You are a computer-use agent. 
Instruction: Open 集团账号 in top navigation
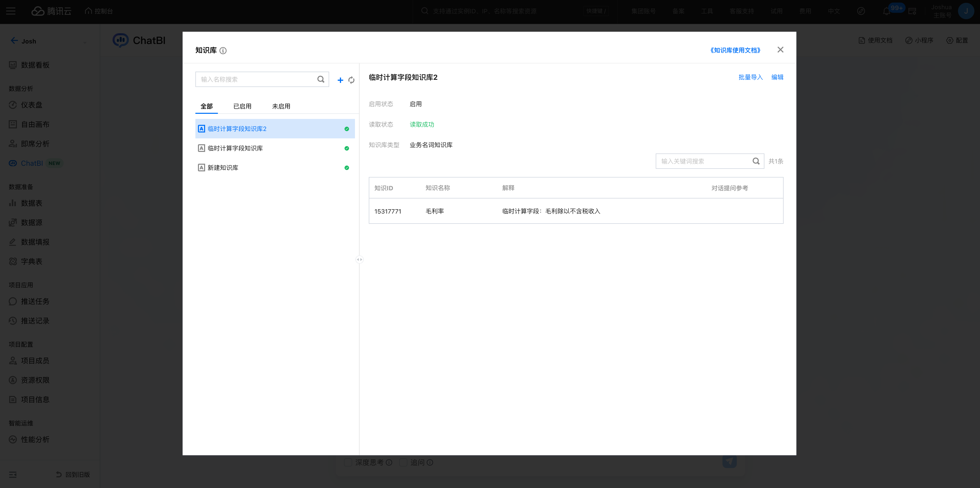(x=643, y=12)
